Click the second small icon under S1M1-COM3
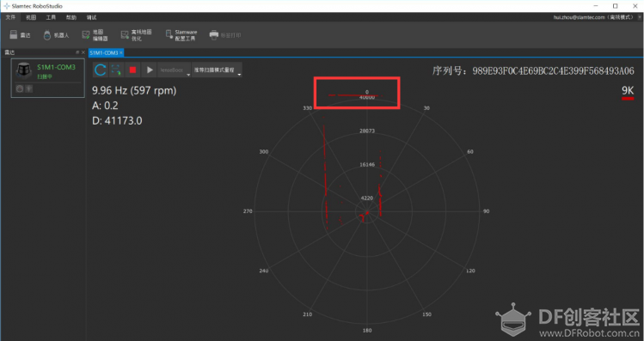Screen dimensions: 644x341 pos(28,88)
